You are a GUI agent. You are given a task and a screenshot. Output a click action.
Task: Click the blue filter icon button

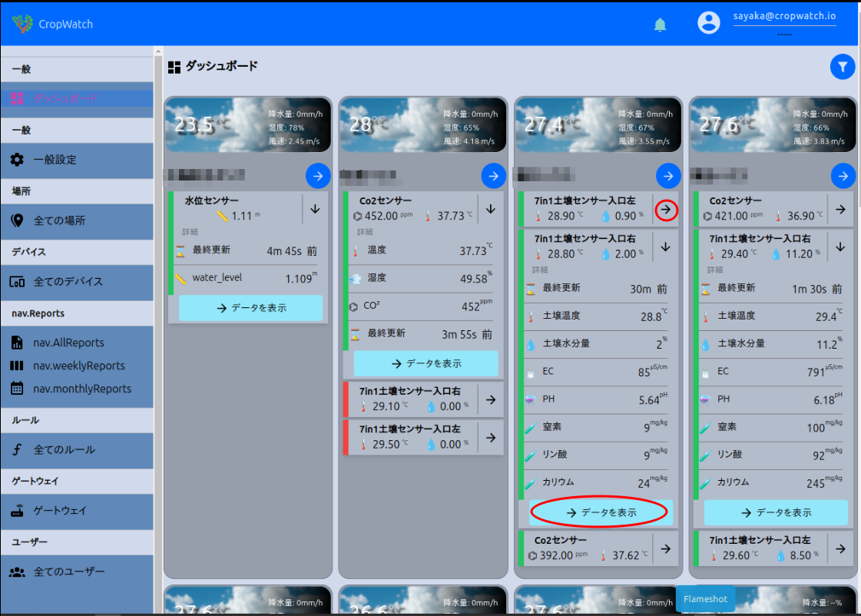[843, 68]
